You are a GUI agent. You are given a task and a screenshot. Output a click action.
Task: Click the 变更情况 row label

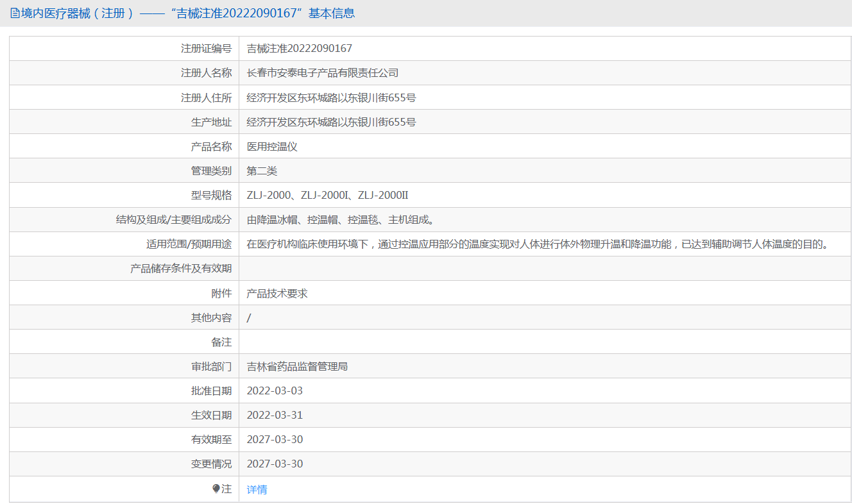[x=211, y=464]
